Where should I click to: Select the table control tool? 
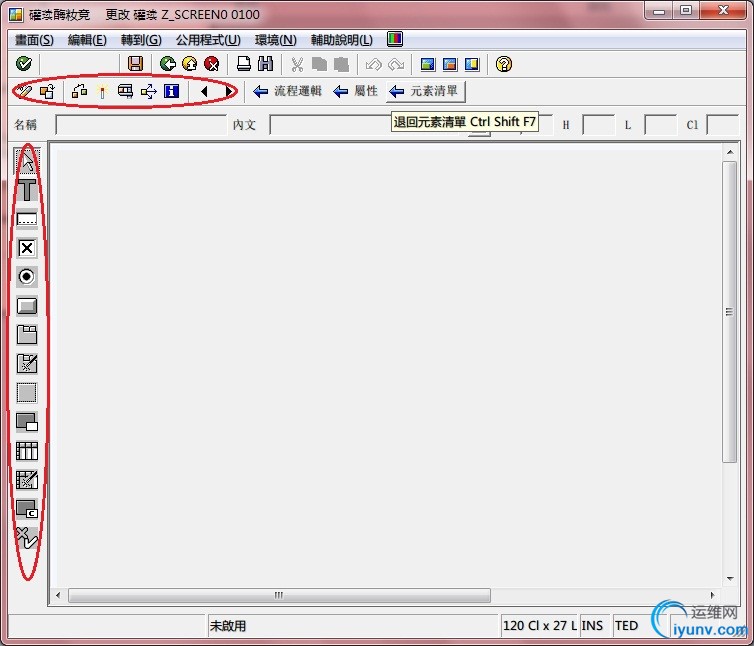point(26,451)
